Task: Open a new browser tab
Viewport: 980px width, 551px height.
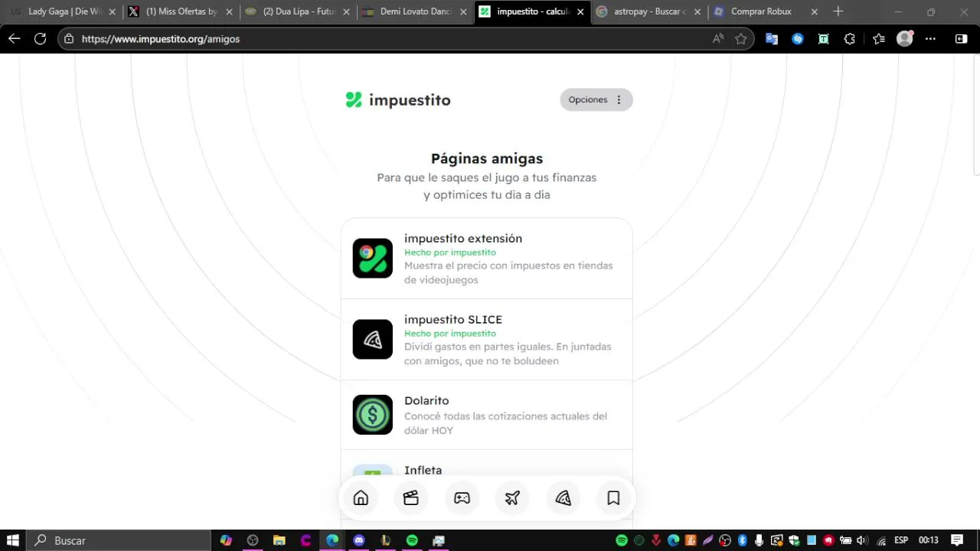Action: pos(838,11)
